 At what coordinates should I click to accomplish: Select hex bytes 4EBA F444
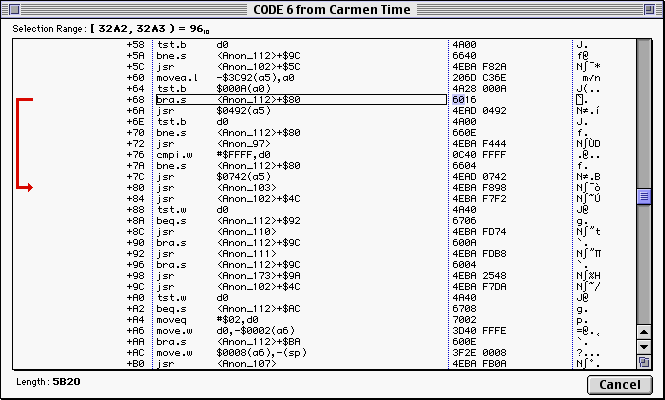pos(476,143)
